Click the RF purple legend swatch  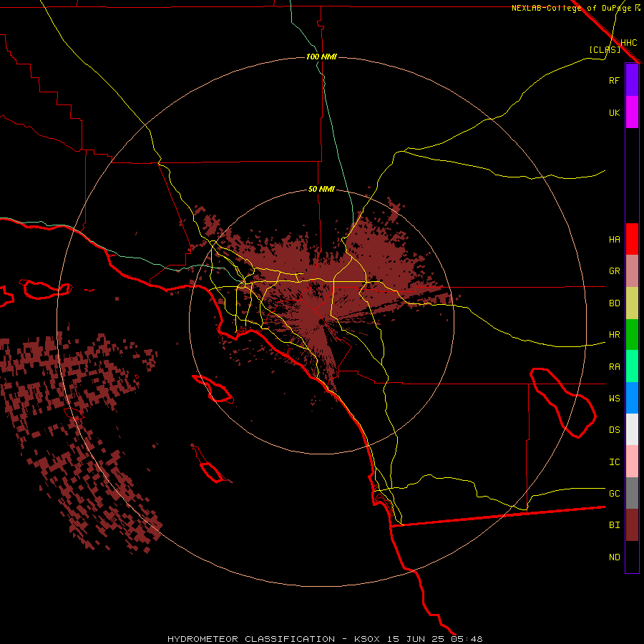632,80
